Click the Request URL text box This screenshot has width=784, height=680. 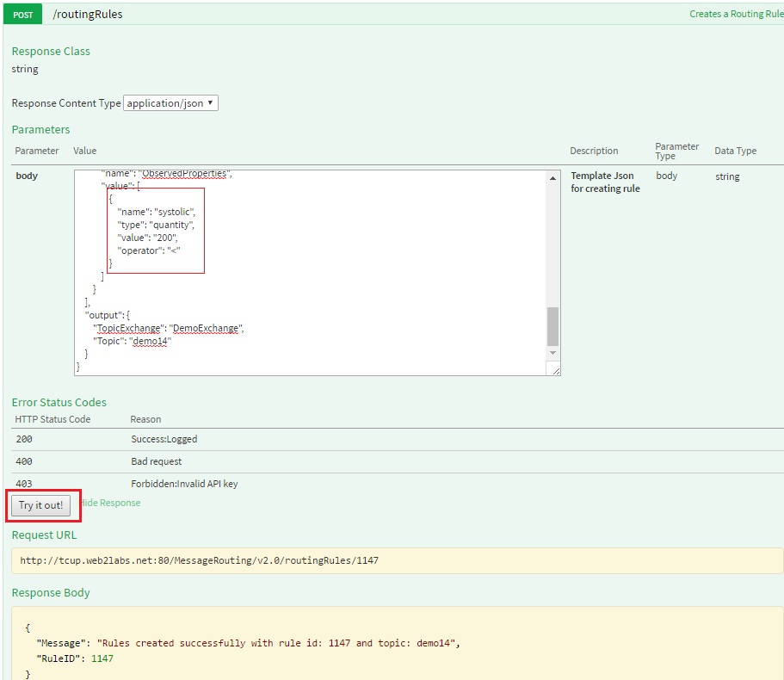click(x=397, y=560)
